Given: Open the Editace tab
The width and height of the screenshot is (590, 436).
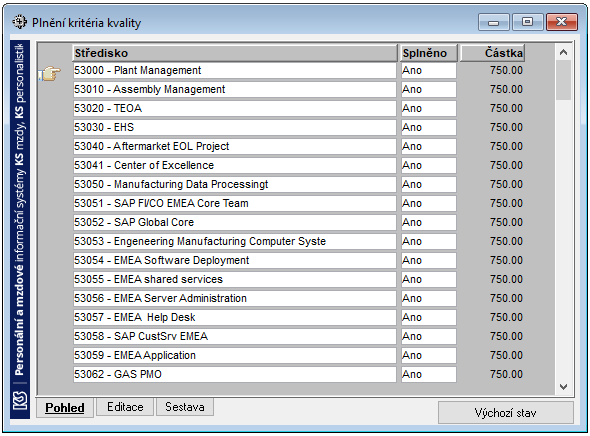Looking at the screenshot, I should (125, 407).
